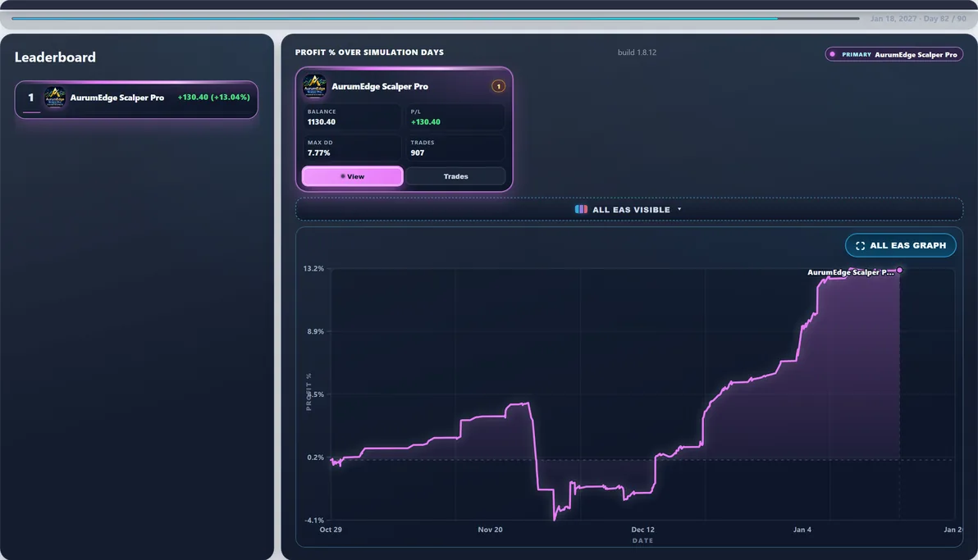Click the Max DD 7.77% cell
The image size is (978, 560).
coord(351,148)
